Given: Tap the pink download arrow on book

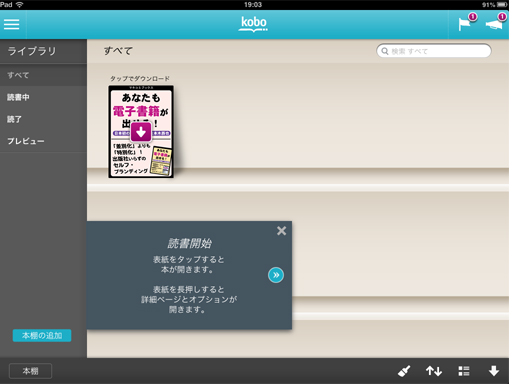Looking at the screenshot, I should coord(141,132).
